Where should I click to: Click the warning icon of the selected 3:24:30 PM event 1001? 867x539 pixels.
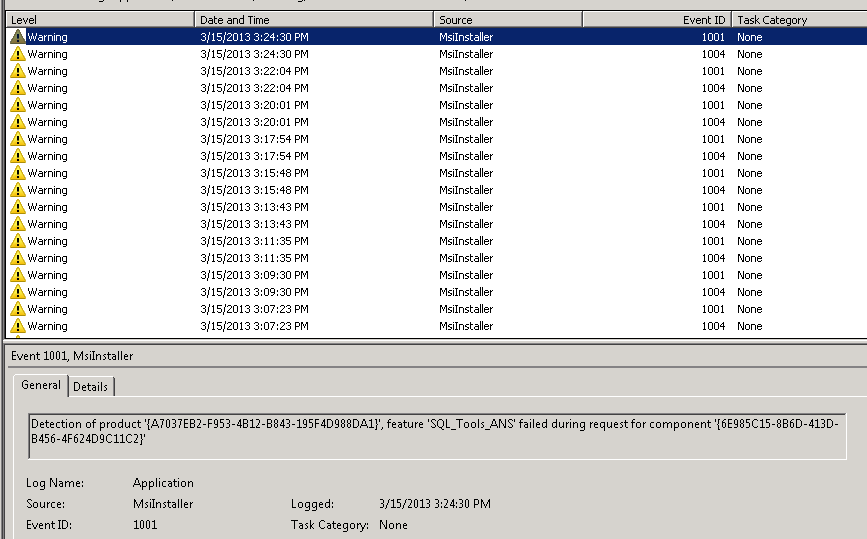coord(18,37)
